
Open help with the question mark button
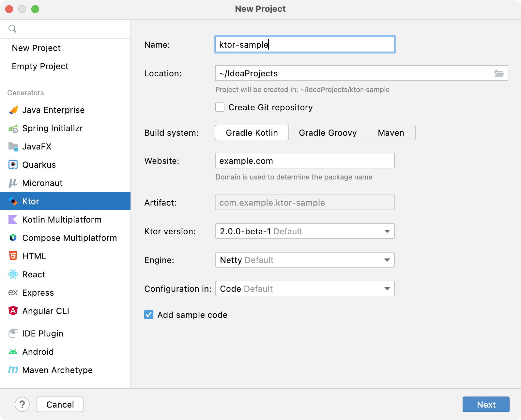(x=22, y=404)
